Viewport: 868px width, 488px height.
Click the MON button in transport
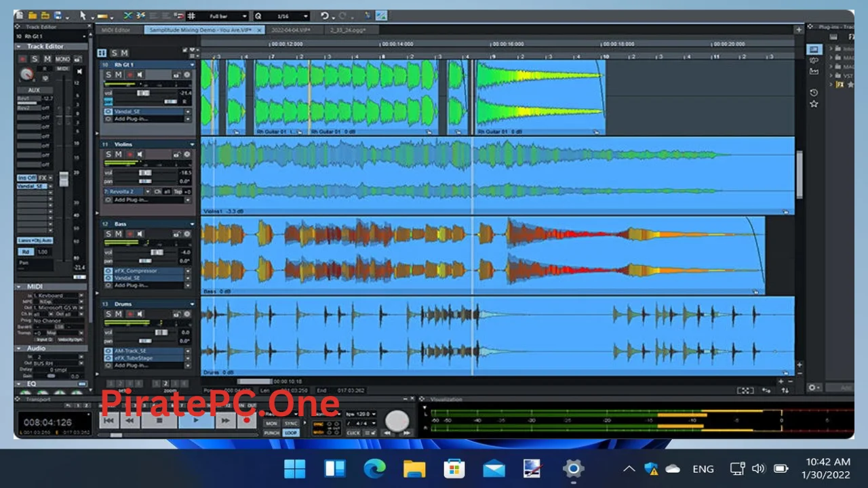click(272, 424)
